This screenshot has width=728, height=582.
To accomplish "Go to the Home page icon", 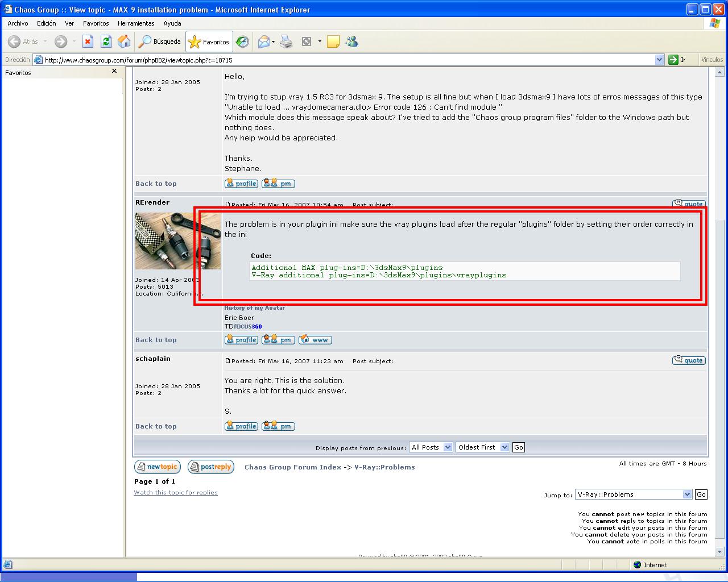I will click(123, 41).
